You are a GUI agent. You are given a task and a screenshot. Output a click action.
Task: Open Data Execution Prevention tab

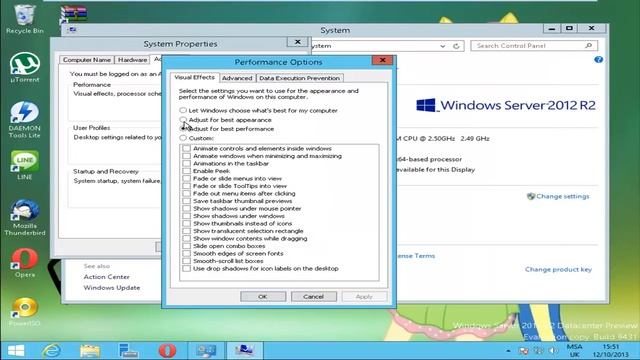(x=299, y=78)
